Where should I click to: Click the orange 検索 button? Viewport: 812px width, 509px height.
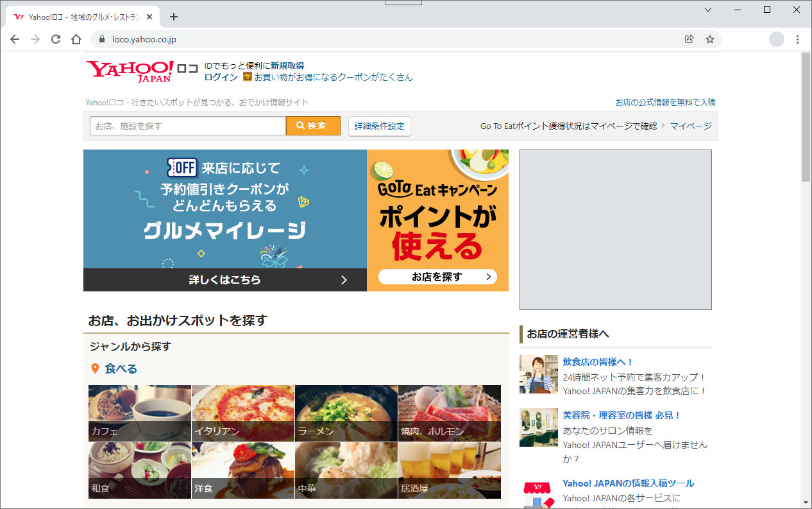click(x=313, y=126)
